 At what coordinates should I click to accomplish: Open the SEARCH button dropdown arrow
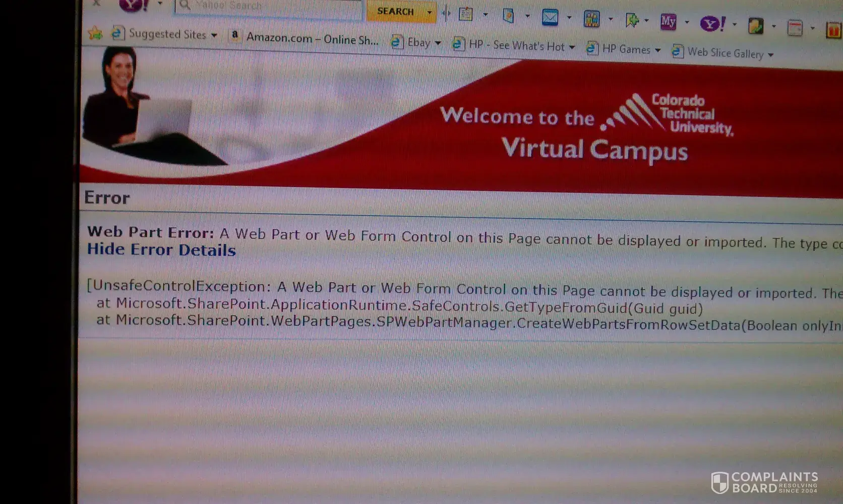pyautogui.click(x=430, y=12)
